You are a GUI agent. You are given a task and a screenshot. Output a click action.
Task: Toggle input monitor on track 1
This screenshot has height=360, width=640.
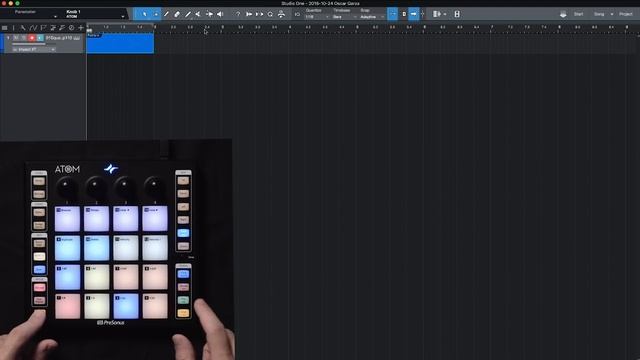40,38
